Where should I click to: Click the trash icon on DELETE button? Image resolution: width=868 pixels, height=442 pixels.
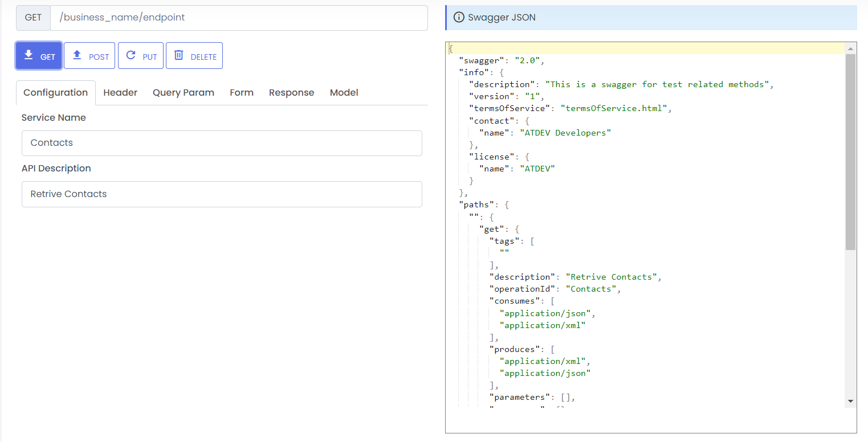(179, 55)
